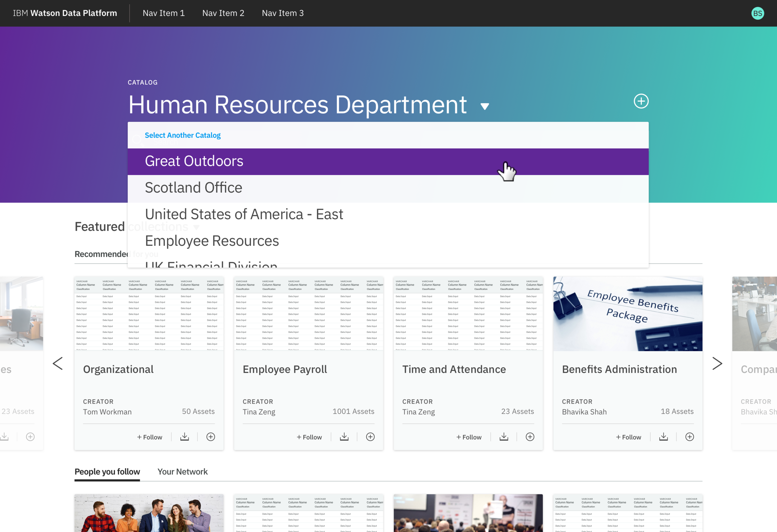Viewport: 777px width, 532px height.
Task: Open Nav Item 1
Action: [163, 13]
